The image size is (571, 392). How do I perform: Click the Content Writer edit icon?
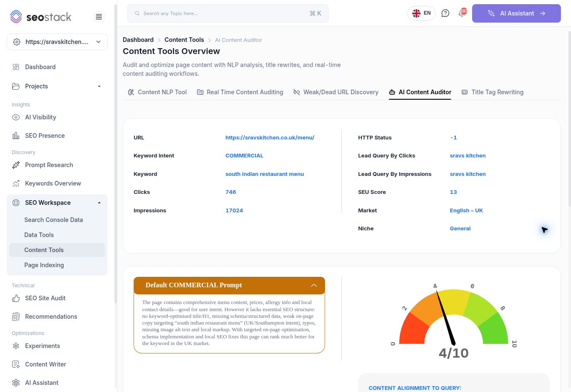click(x=16, y=364)
